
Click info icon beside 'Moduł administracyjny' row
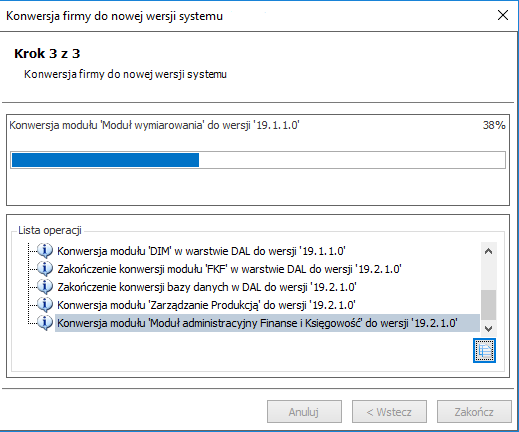point(45,322)
